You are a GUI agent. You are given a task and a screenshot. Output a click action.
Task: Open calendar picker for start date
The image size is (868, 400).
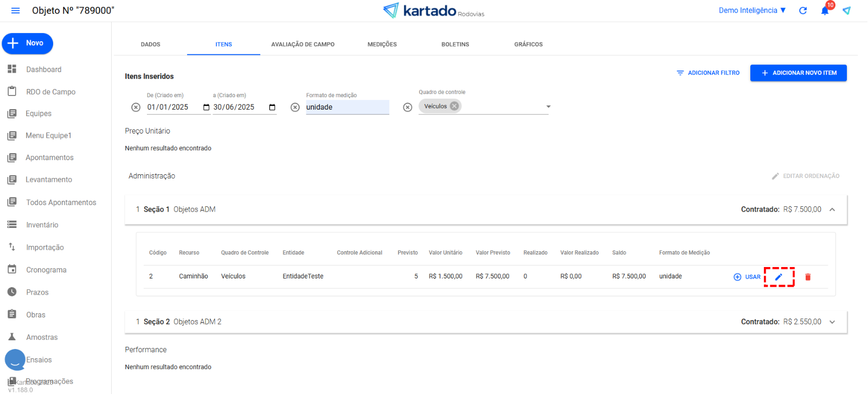pos(206,107)
